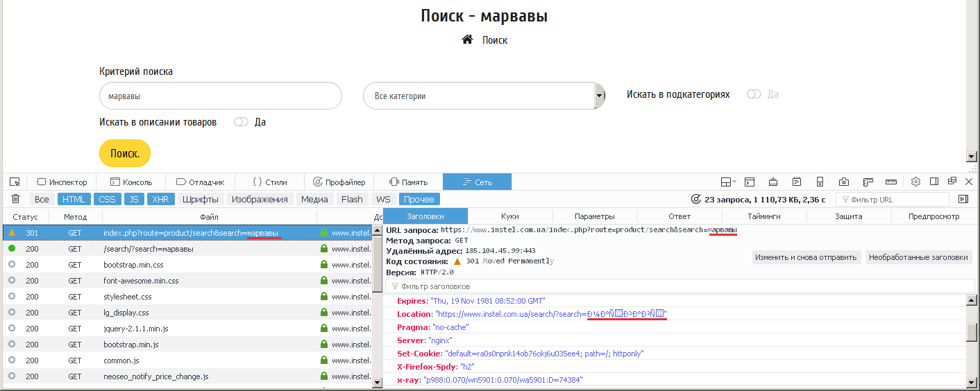Clear the network request list with trash icon

pos(15,199)
